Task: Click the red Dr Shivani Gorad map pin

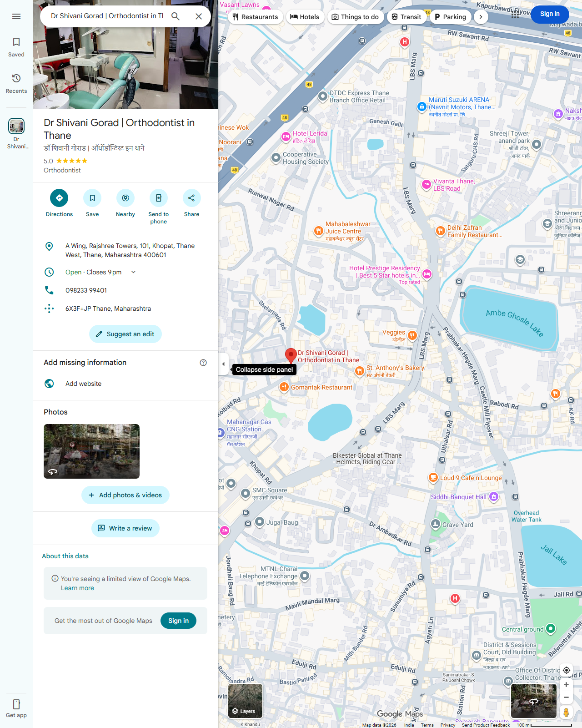Action: (291, 355)
